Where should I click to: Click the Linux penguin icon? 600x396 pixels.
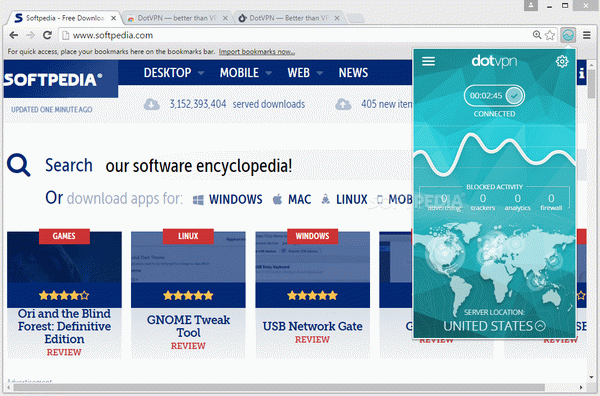pyautogui.click(x=326, y=199)
